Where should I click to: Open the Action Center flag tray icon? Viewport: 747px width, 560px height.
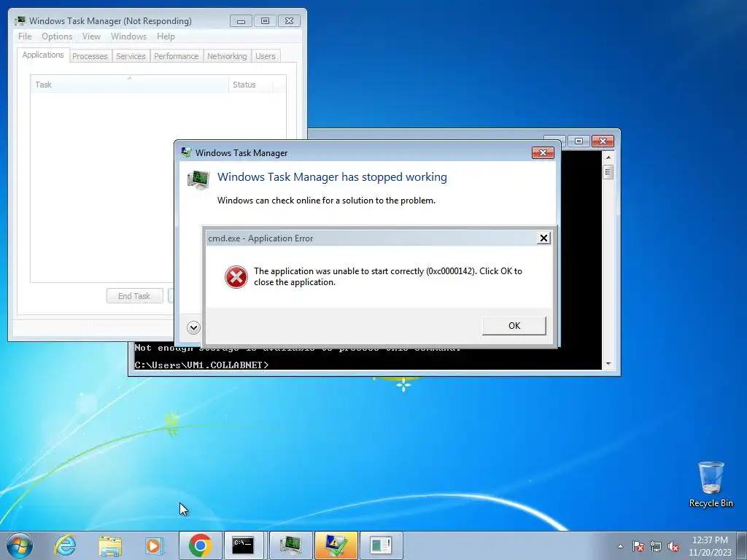pos(638,546)
